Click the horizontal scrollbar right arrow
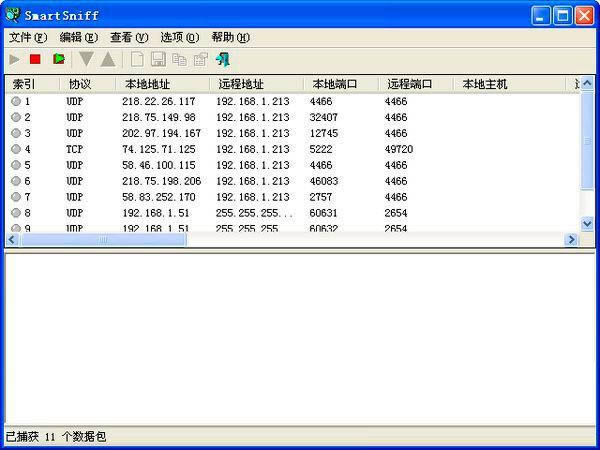Screen dimensions: 600x450 [572, 240]
